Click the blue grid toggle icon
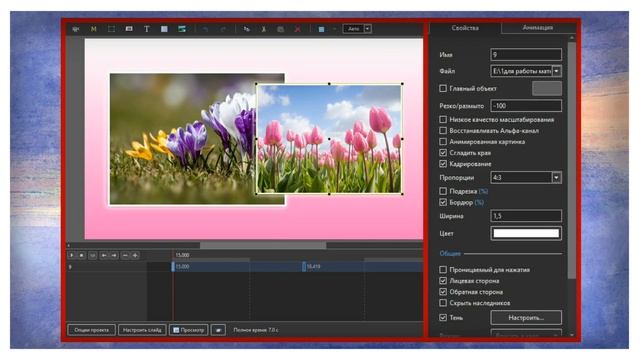This screenshot has width=640, height=360. click(x=321, y=29)
